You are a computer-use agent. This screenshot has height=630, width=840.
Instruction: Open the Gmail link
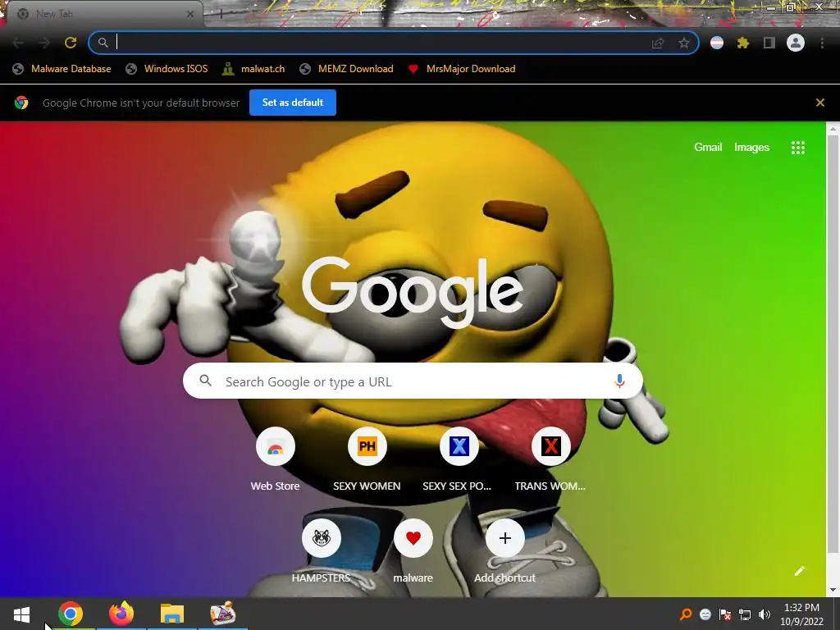point(708,148)
